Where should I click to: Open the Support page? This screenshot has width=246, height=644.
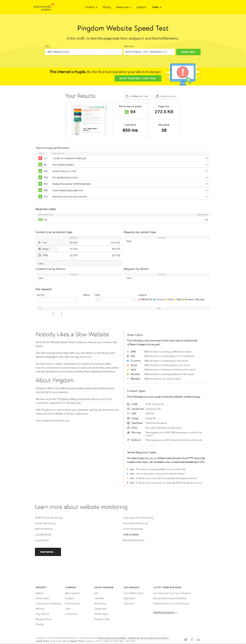point(141,7)
